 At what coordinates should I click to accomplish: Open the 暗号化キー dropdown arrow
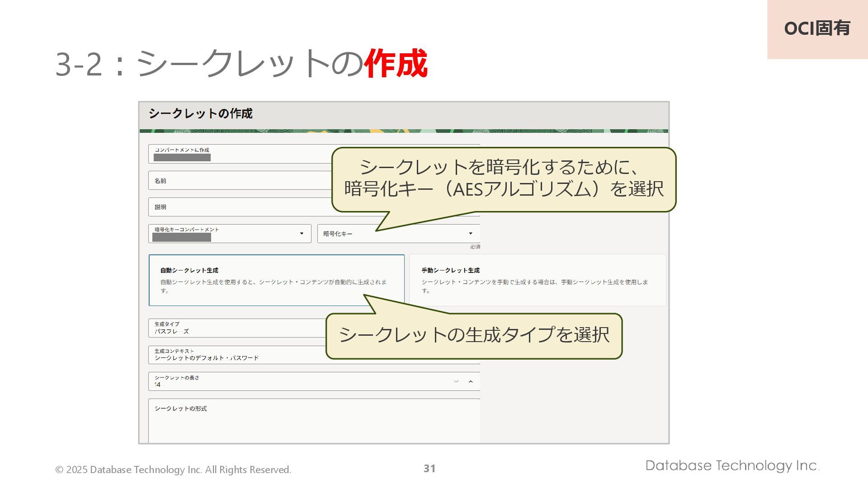(x=470, y=234)
